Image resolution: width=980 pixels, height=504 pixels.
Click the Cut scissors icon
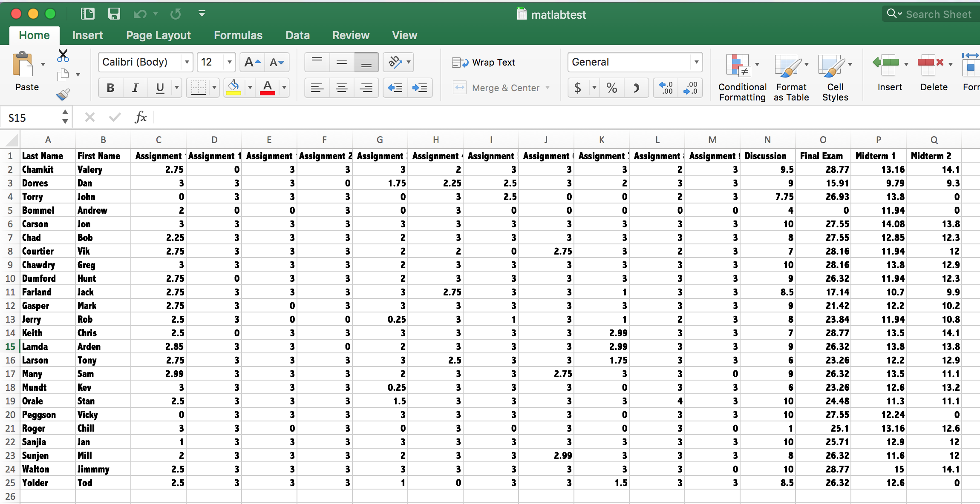coord(63,55)
